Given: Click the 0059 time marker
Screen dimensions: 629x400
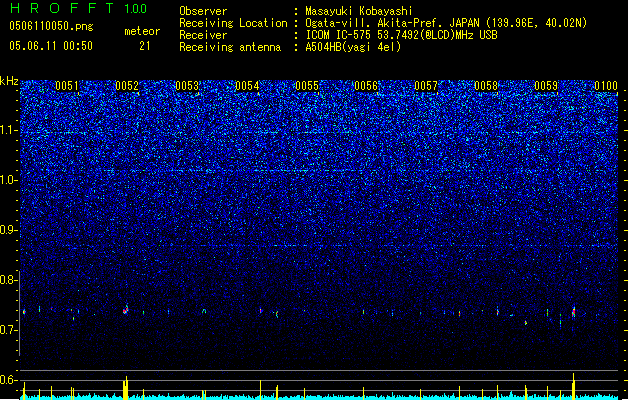Looking at the screenshot, I should click(546, 86).
